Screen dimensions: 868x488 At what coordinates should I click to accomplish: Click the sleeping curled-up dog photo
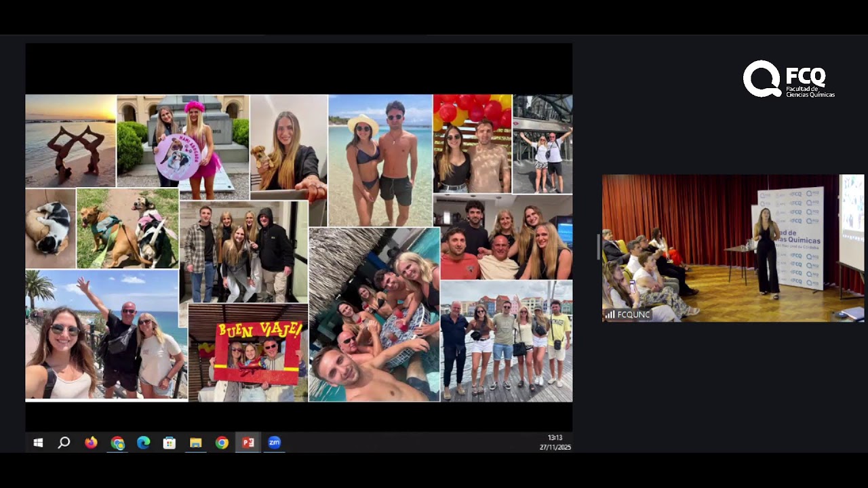(x=50, y=228)
